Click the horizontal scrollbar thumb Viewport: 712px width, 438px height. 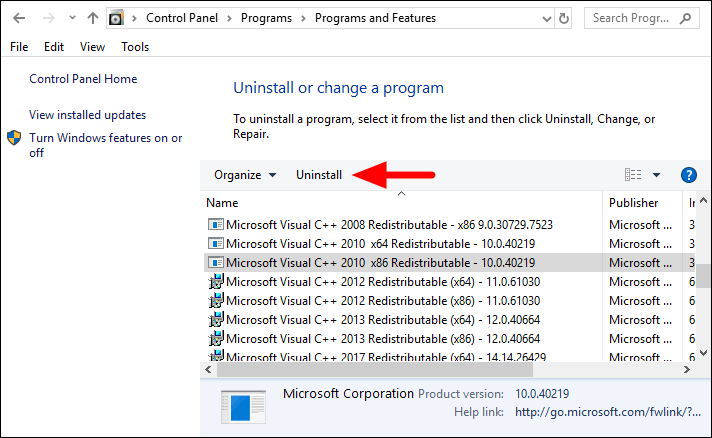[x=375, y=369]
